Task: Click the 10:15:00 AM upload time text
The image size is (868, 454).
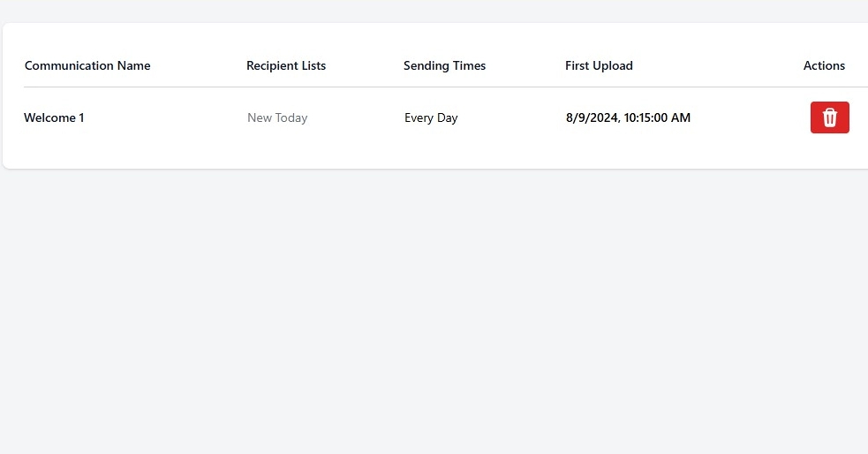Action: [657, 117]
